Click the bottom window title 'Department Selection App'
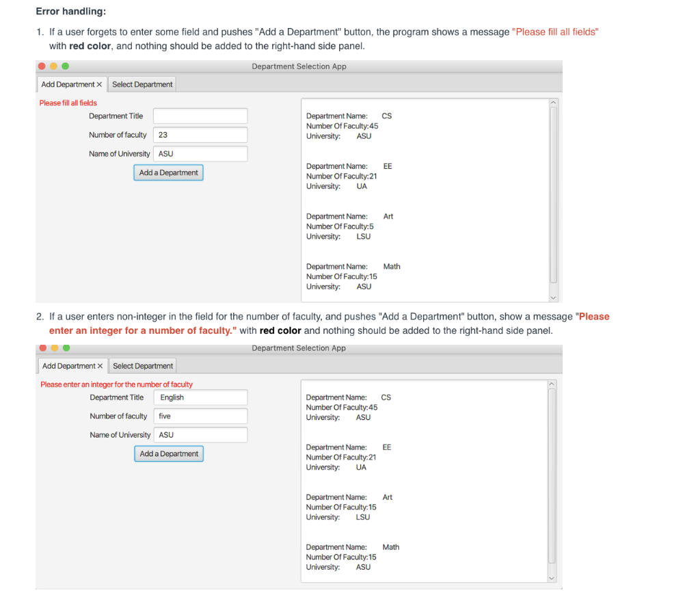 click(299, 348)
